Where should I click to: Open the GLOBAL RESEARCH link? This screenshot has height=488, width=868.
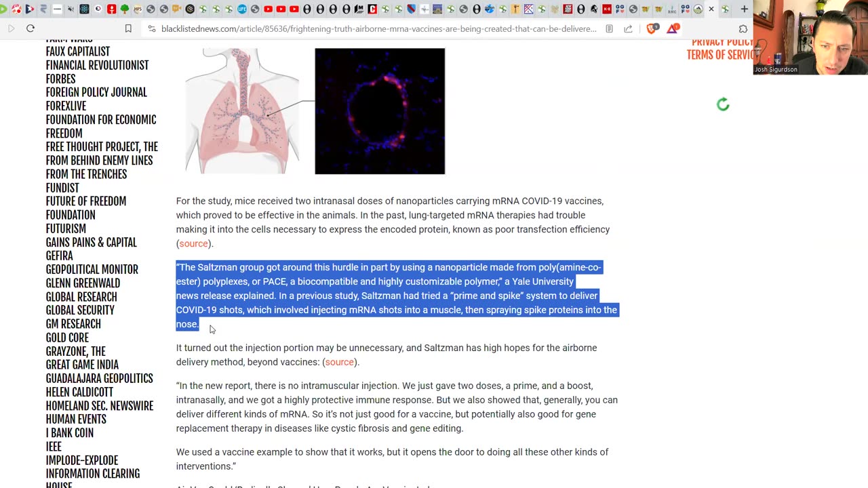pyautogui.click(x=81, y=297)
